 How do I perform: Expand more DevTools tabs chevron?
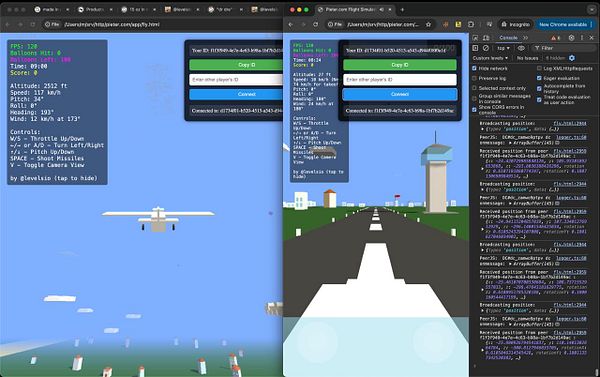coord(526,38)
